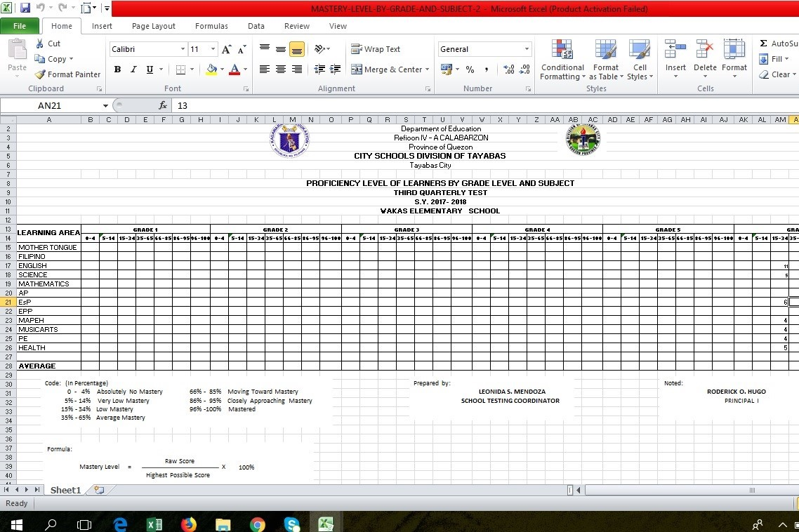Open Format cells menu
Image resolution: width=799 pixels, height=532 pixels.
[x=734, y=58]
